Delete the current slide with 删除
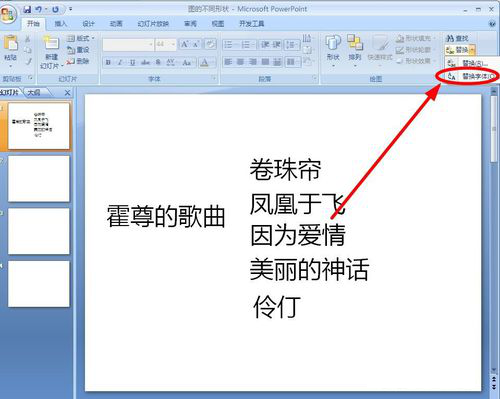Screen dimensions: 500x399 [x=78, y=61]
